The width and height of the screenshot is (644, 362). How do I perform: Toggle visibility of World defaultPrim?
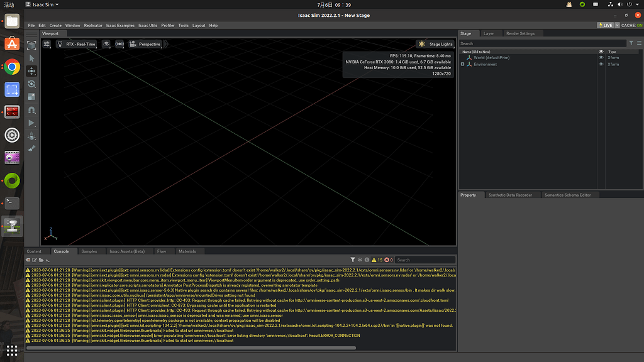click(x=601, y=58)
